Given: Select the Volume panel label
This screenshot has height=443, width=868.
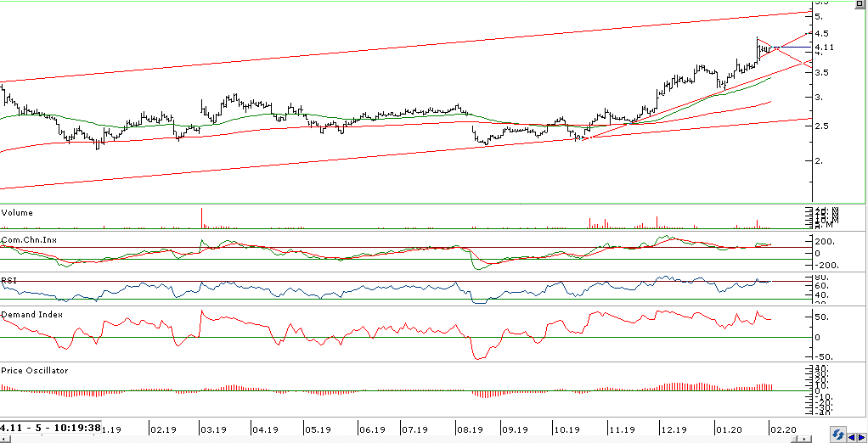Looking at the screenshot, I should 17,212.
